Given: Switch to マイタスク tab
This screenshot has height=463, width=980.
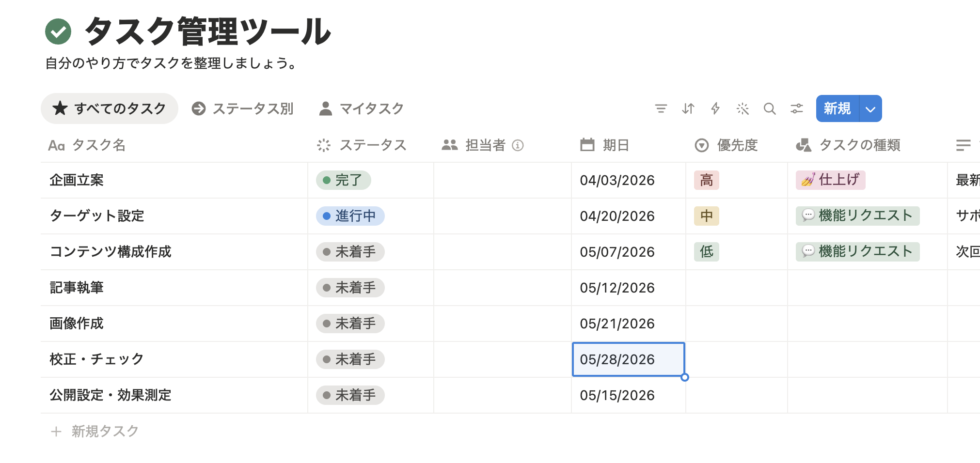Looking at the screenshot, I should pos(362,108).
